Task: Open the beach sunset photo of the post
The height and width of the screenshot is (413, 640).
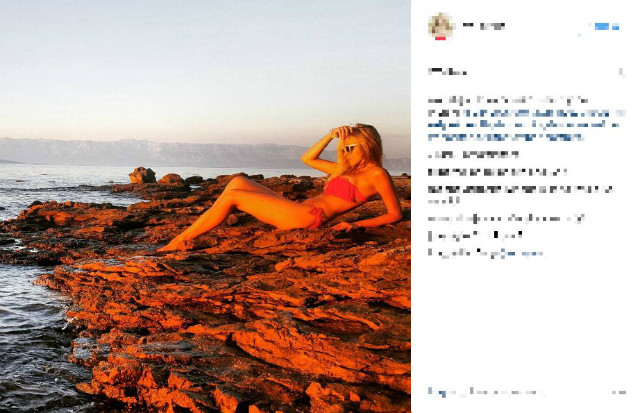Action: point(205,206)
